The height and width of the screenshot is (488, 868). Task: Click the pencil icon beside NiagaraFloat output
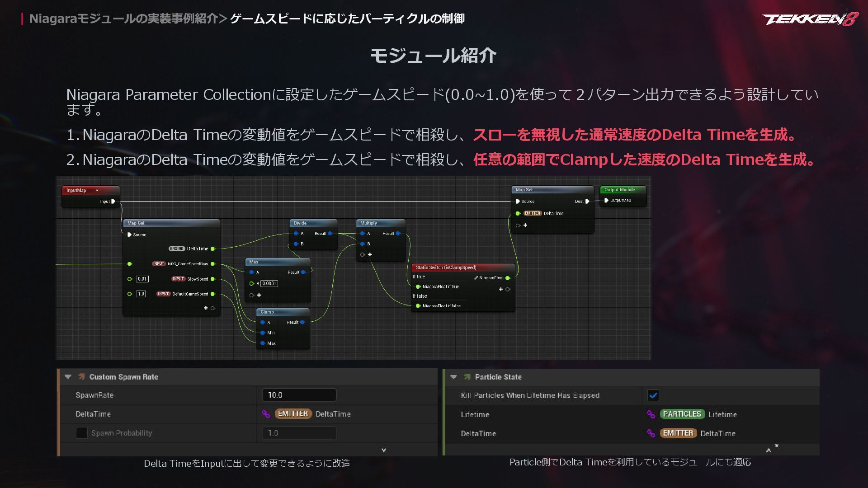tap(476, 278)
